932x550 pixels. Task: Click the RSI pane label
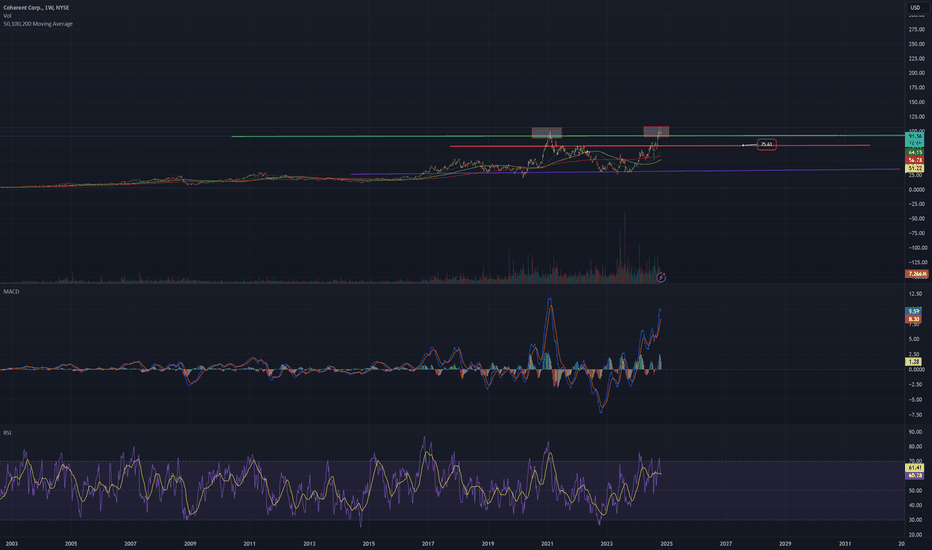tap(7, 432)
